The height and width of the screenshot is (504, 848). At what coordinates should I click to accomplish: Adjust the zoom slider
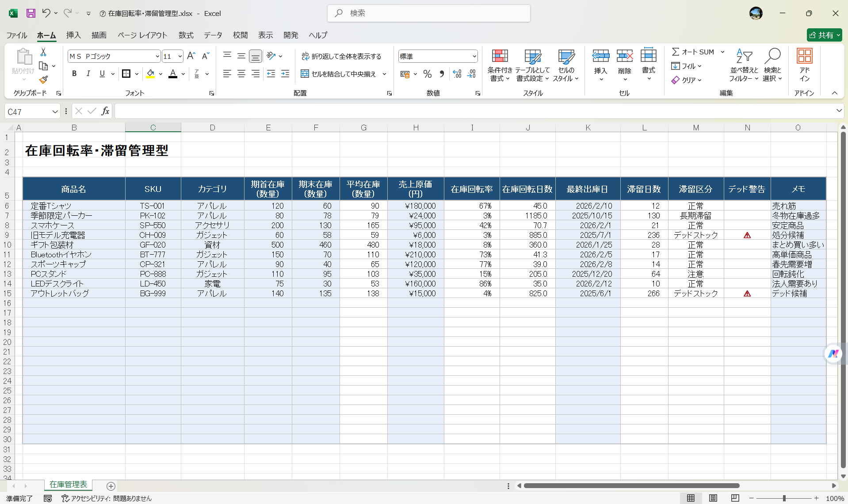[783, 498]
